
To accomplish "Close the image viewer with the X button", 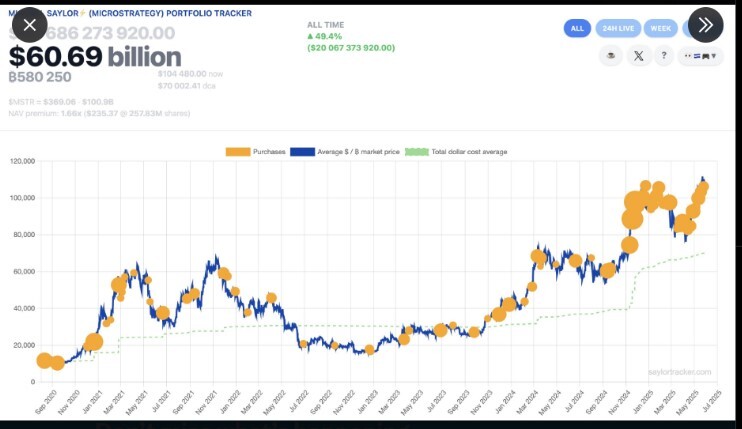I will [x=29, y=25].
